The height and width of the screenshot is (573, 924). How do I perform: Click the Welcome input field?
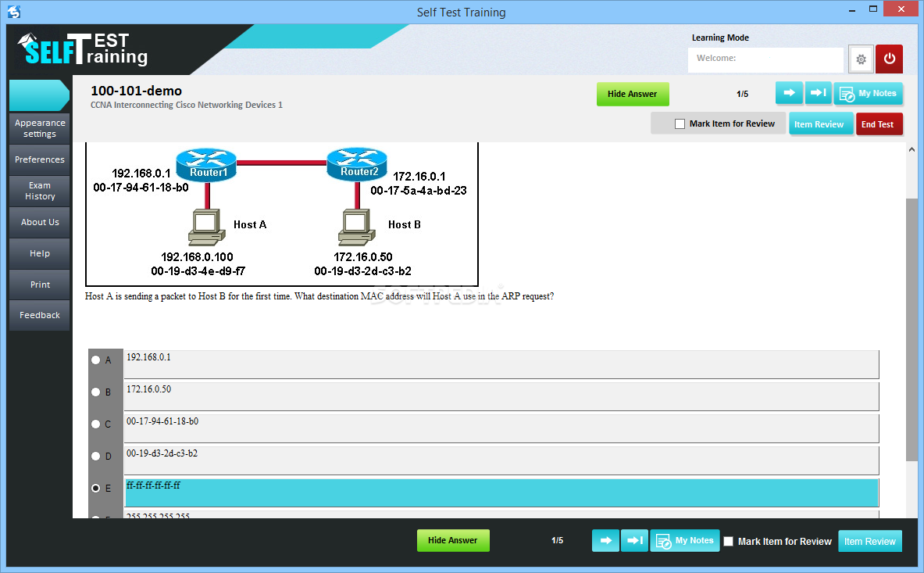click(x=765, y=59)
